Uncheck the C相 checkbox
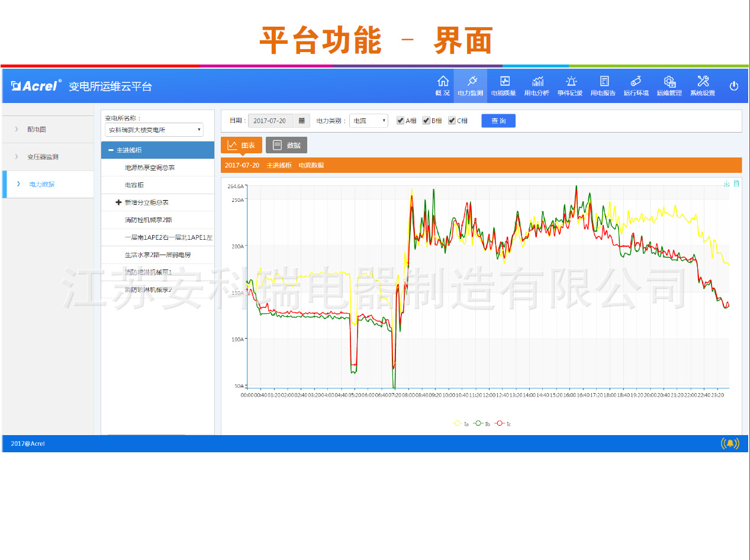Image resolution: width=750 pixels, height=560 pixels. point(452,121)
